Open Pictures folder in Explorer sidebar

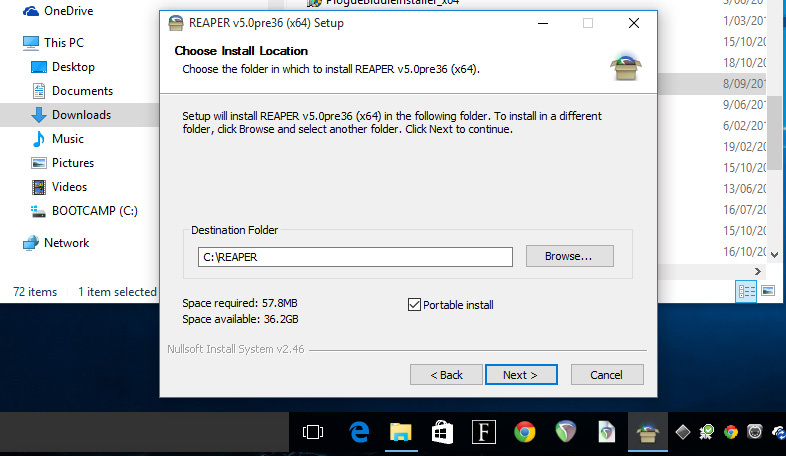63,163
